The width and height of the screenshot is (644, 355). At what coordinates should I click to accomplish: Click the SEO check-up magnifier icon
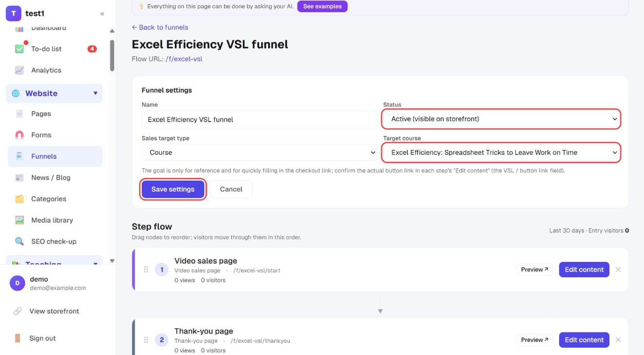(19, 242)
